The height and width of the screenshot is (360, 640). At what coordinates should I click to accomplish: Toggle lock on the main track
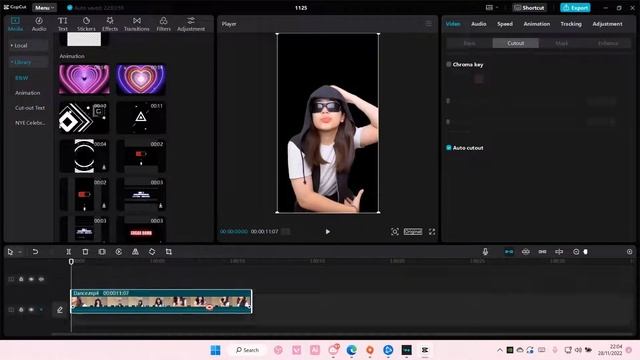pyautogui.click(x=21, y=310)
